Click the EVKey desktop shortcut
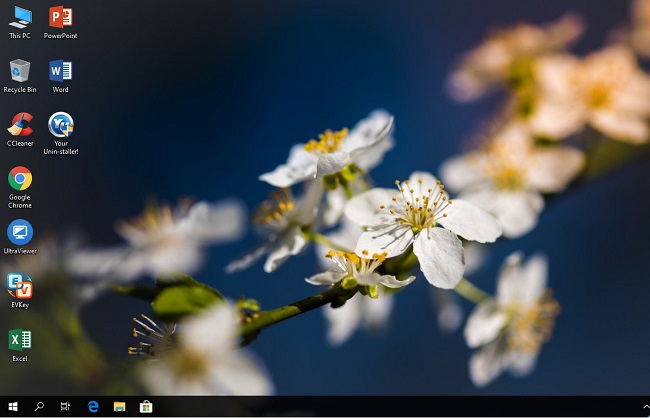This screenshot has width=650, height=418. point(20,288)
